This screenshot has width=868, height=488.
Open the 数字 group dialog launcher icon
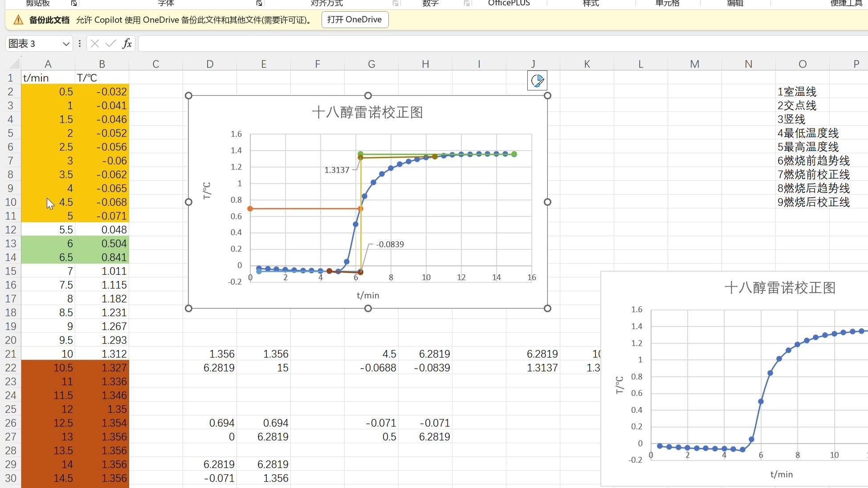tap(467, 3)
